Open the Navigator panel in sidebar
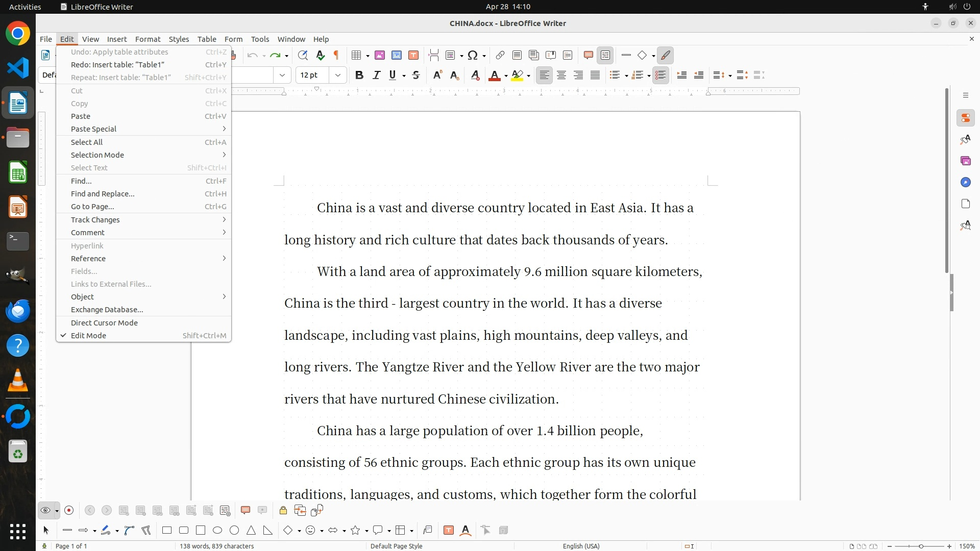980x551 pixels. pos(965,183)
